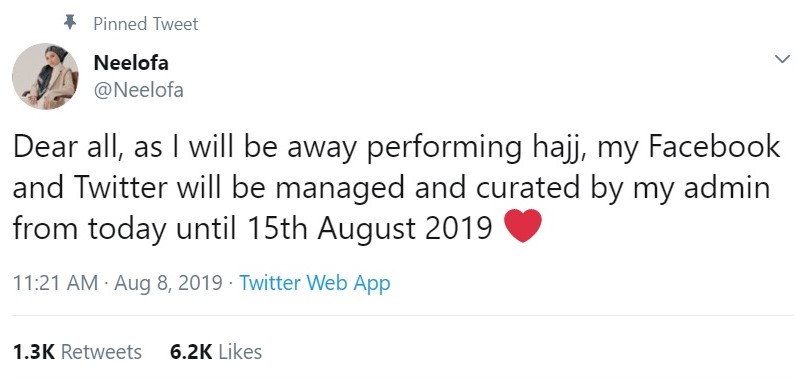The image size is (804, 380).
Task: Click the bold 6.2K like count
Action: point(191,352)
